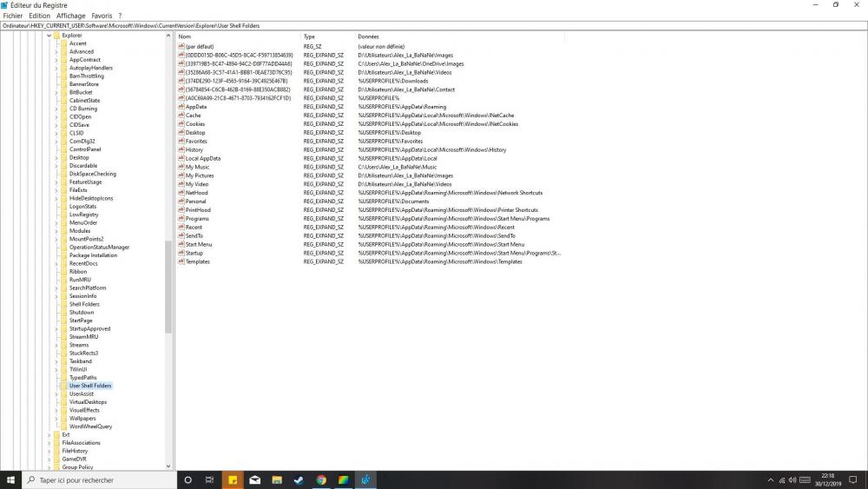Open Task View from the taskbar

209,480
